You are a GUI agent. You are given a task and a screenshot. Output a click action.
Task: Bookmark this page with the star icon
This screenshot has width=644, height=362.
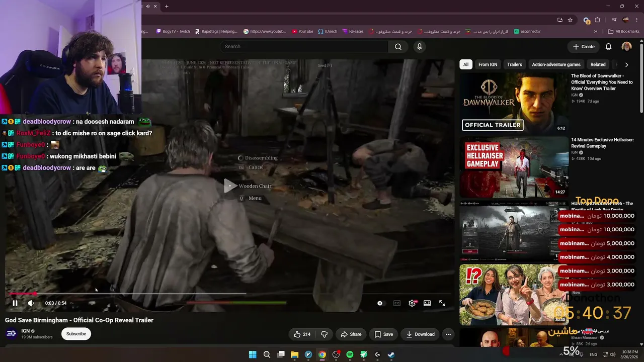[570, 20]
